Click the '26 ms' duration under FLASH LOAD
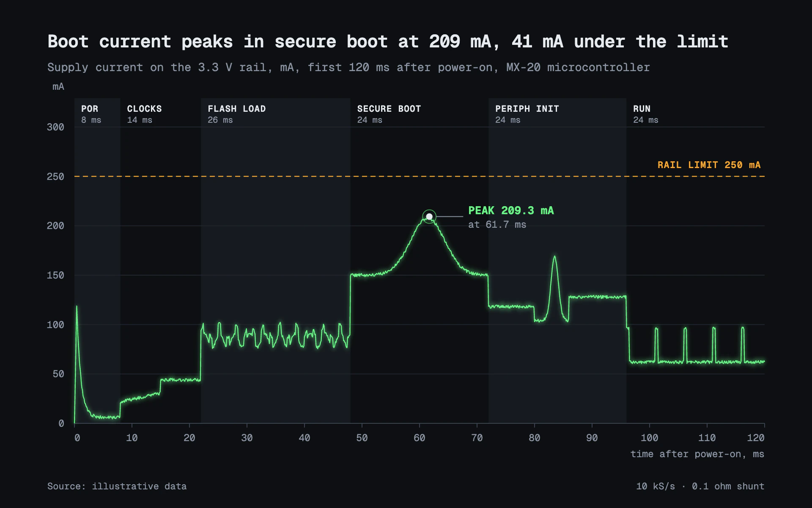Viewport: 812px width, 508px height. tap(220, 120)
